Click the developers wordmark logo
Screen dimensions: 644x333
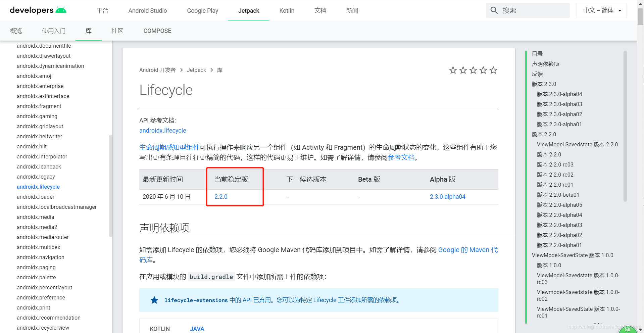click(x=32, y=10)
